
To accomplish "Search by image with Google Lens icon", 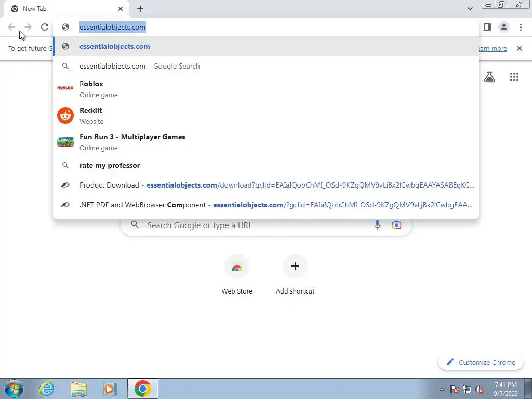I will click(396, 224).
